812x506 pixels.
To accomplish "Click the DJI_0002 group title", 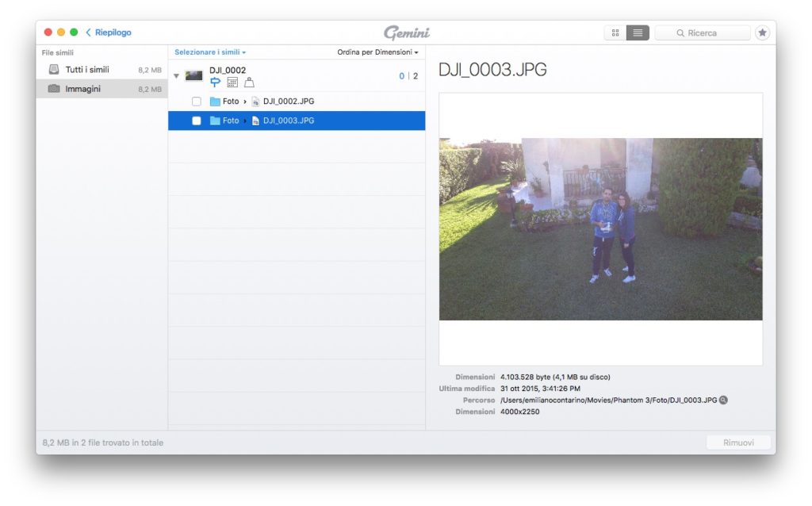I will pos(228,70).
